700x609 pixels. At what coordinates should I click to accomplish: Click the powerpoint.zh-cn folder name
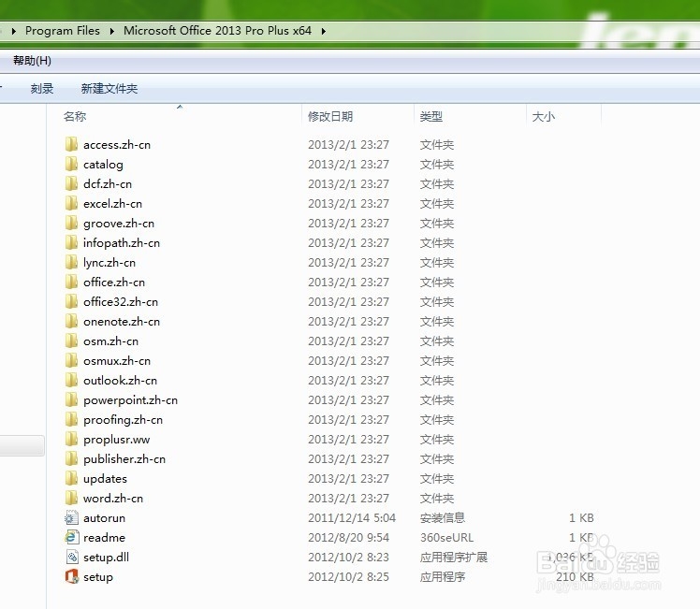point(130,400)
